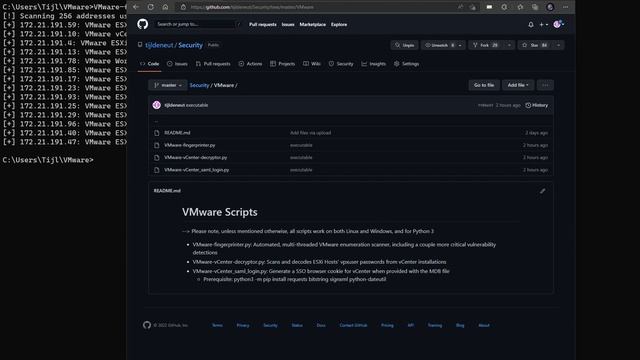Open the browser extensions icon
This screenshot has height=360, width=640.
tap(504, 7)
